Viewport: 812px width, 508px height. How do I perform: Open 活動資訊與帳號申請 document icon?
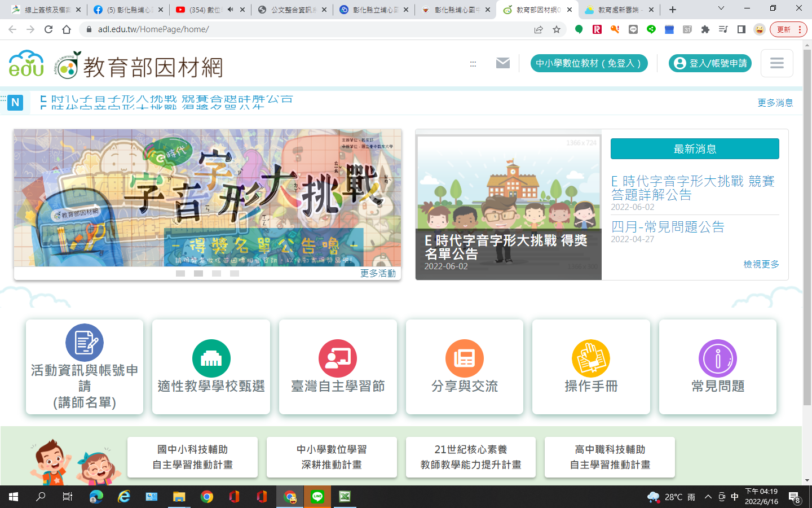(x=85, y=342)
